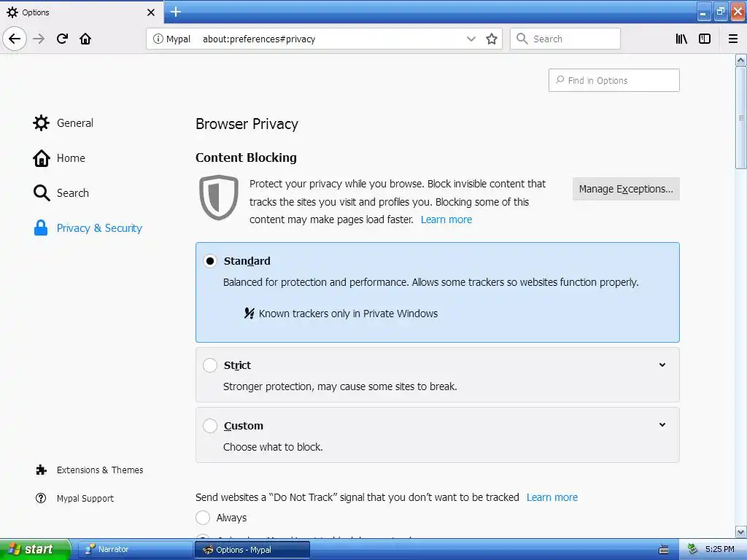The image size is (747, 560).
Task: Click the back arrow button
Action: [15, 39]
